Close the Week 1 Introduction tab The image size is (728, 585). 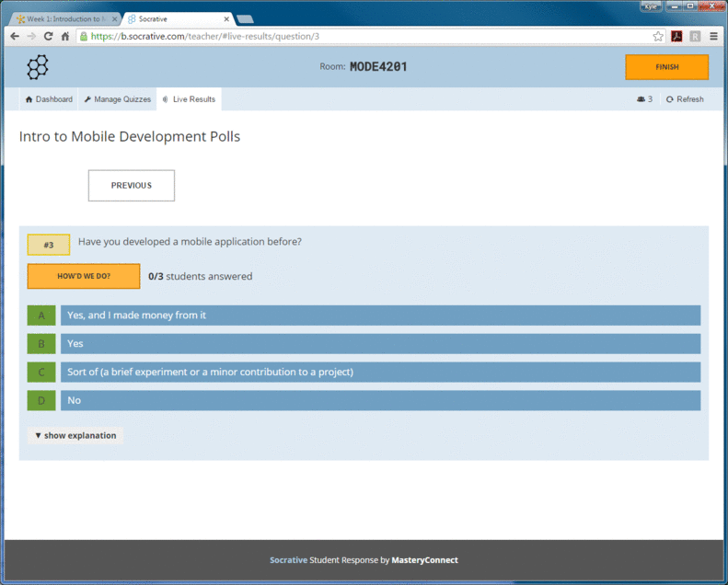click(115, 19)
